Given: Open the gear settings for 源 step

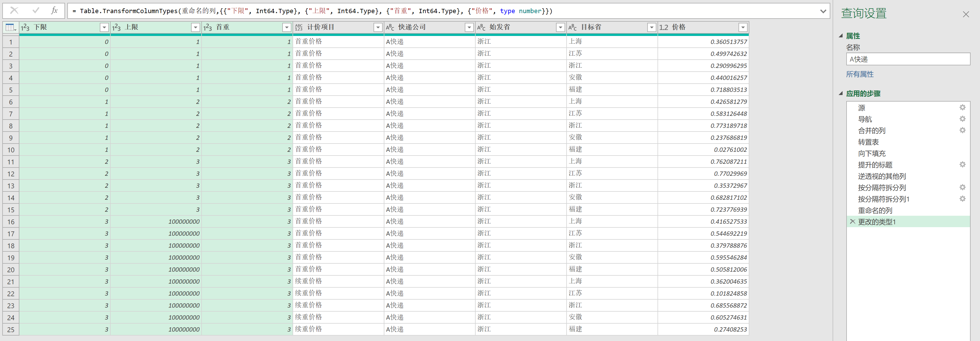Looking at the screenshot, I should point(962,108).
